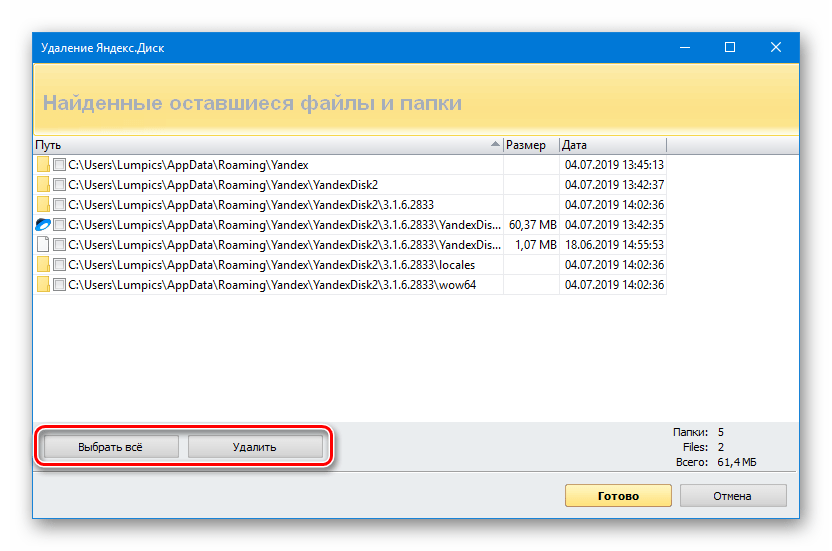Select the path ending in Yandex\YandexDisk2
This screenshot has width=832, height=551.
[x=223, y=185]
